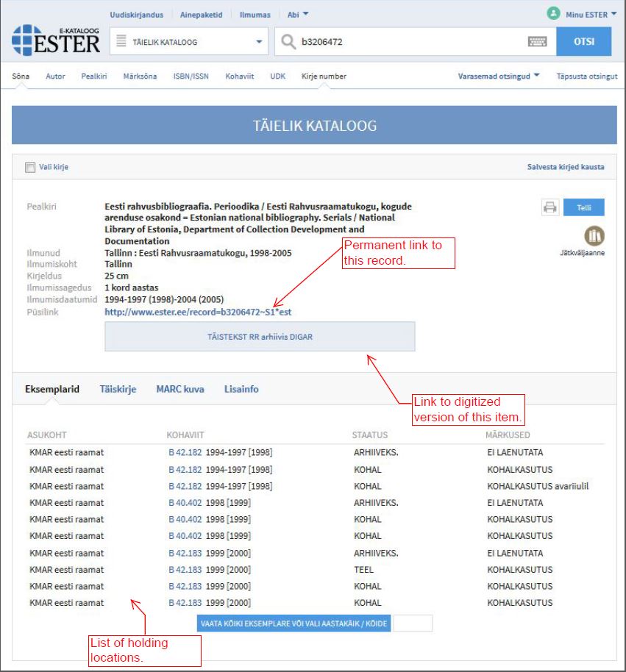This screenshot has width=626, height=672.
Task: Click the ESTER e-kataloog logo
Action: pyautogui.click(x=56, y=40)
